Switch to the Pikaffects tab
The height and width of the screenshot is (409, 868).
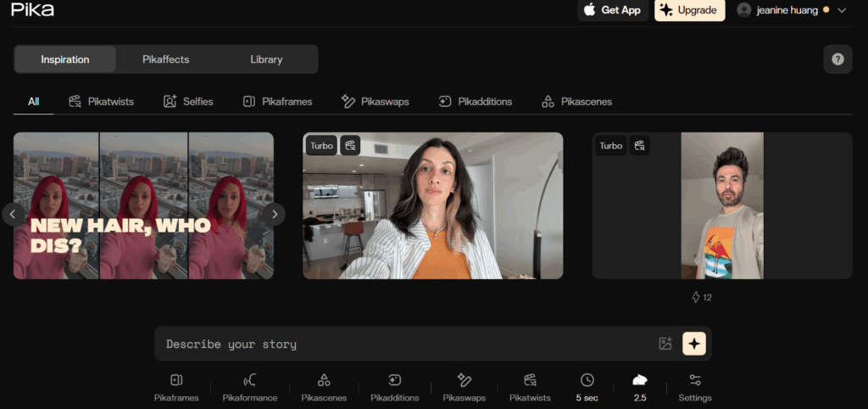[165, 59]
